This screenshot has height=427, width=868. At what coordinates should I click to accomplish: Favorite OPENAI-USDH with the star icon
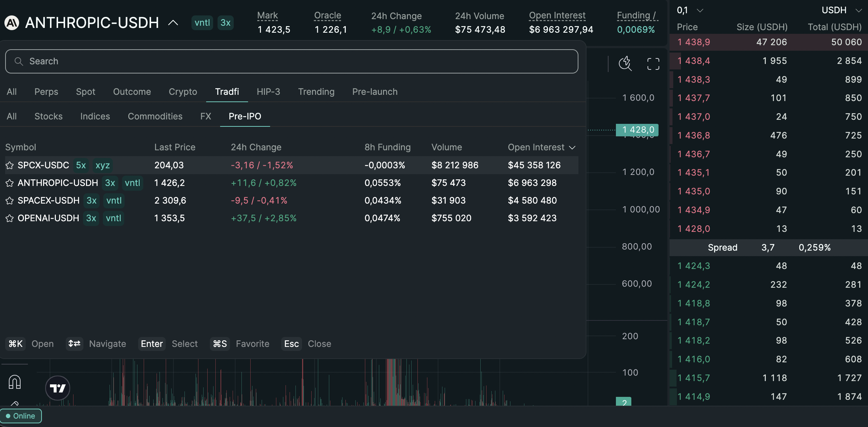coord(10,218)
